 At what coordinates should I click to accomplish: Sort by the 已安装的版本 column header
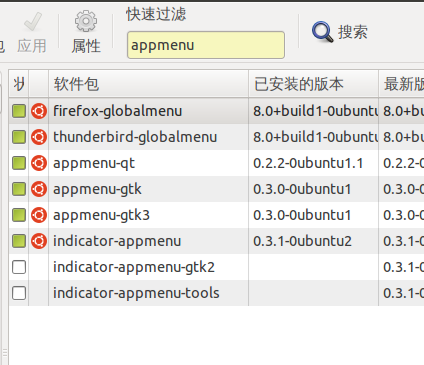pos(313,84)
